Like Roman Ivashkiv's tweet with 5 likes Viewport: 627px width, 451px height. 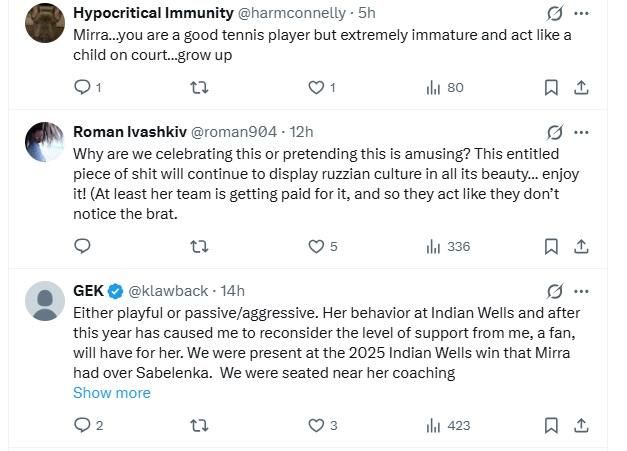322,246
